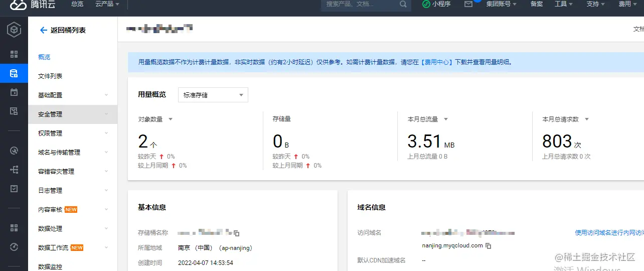Screen dimensions: 644x271
Task: Click the search magnifier icon
Action: [403, 4]
